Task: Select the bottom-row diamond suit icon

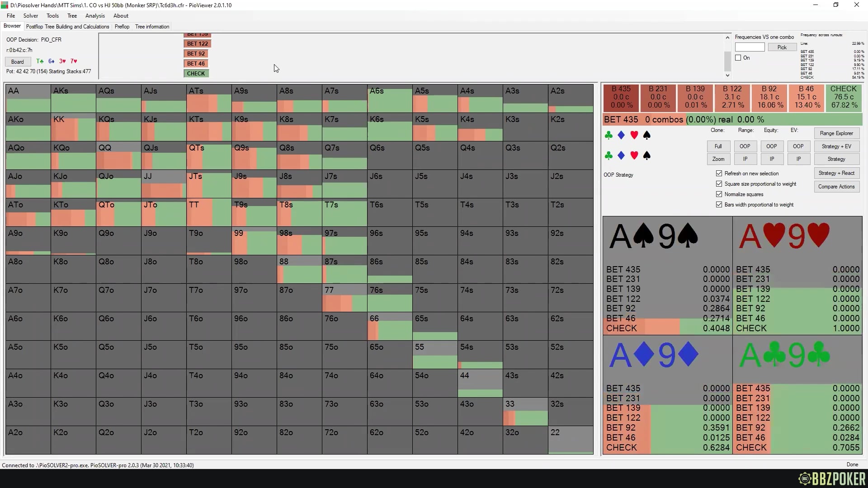Action: 622,155
